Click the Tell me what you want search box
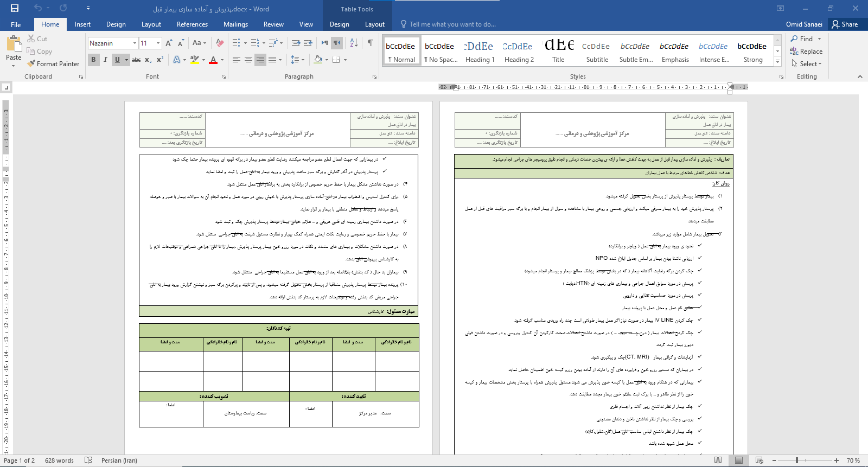The image size is (868, 467). pyautogui.click(x=452, y=24)
